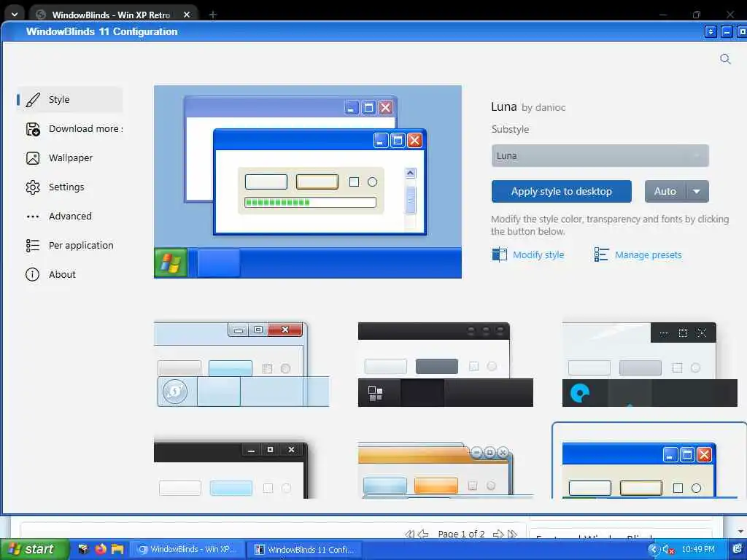
Task: Jump to last page arrow
Action: pyautogui.click(x=513, y=534)
